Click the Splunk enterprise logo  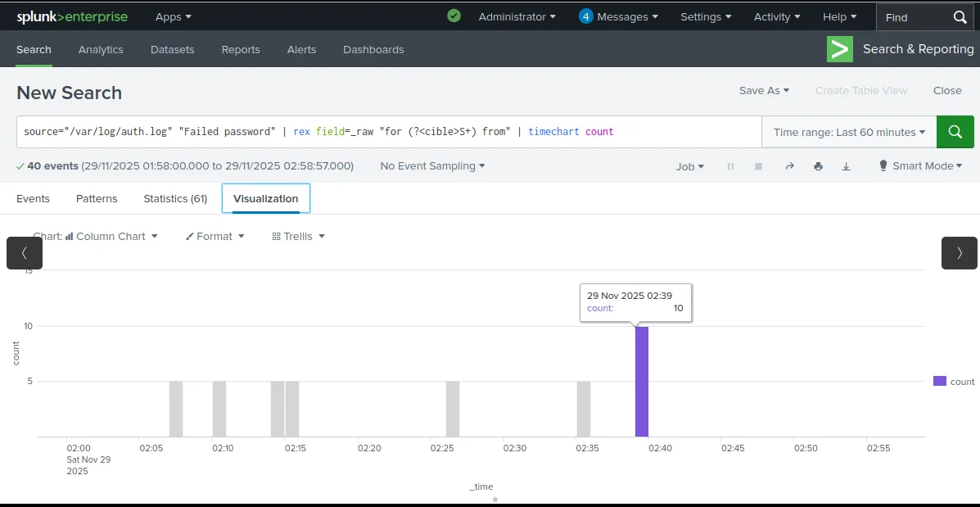(x=72, y=17)
